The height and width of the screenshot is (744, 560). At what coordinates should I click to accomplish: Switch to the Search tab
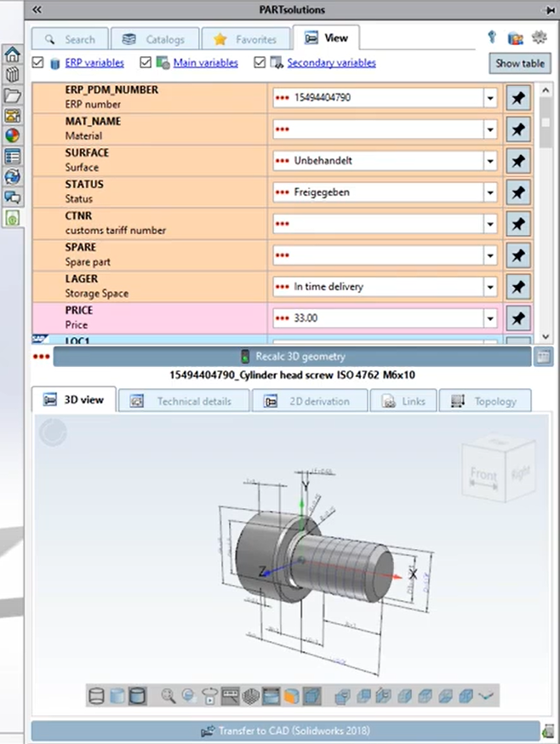pyautogui.click(x=71, y=39)
